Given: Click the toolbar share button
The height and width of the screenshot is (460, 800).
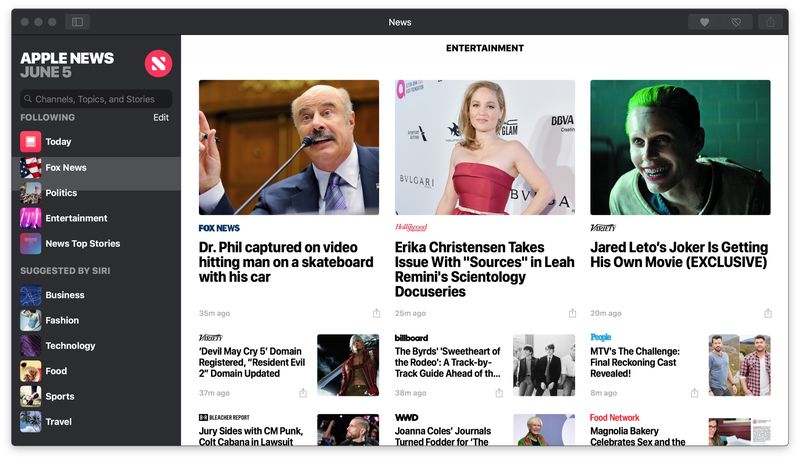Looking at the screenshot, I should 770,22.
